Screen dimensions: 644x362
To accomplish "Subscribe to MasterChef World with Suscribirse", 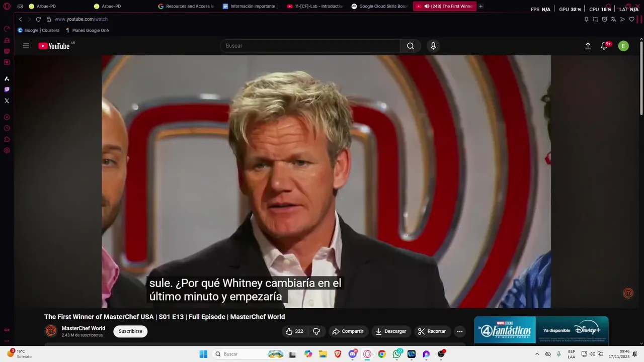I will tap(130, 331).
